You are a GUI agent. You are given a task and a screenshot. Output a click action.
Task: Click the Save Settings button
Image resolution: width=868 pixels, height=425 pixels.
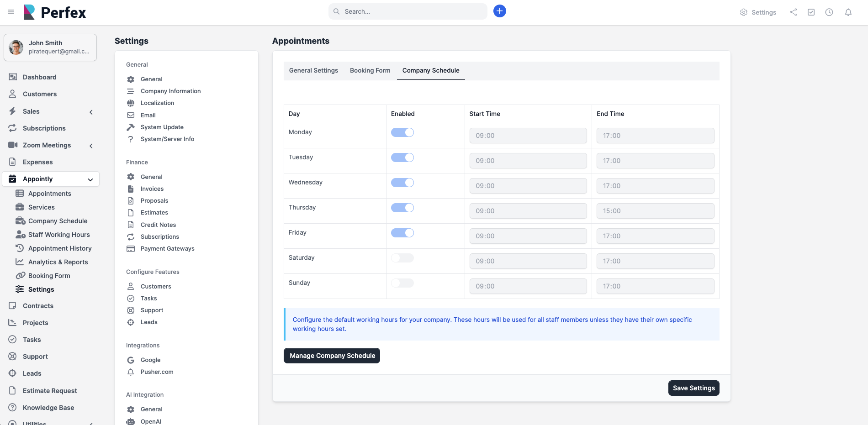[x=693, y=388]
